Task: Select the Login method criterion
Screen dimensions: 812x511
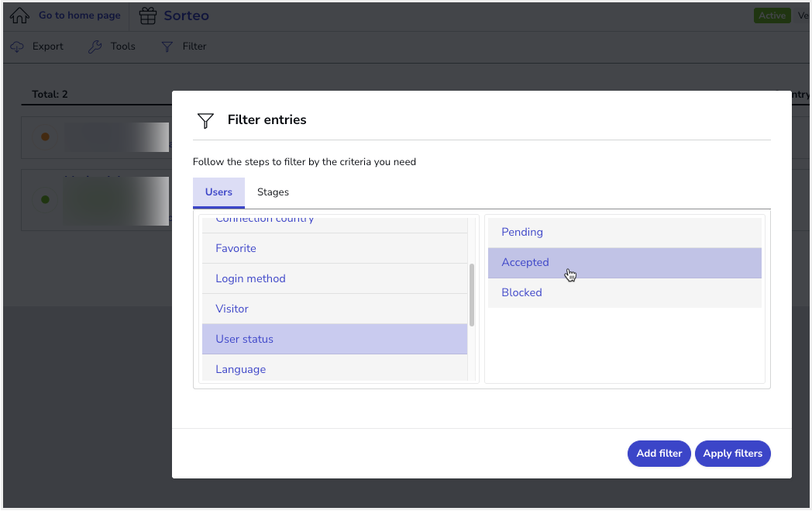Action: [335, 279]
